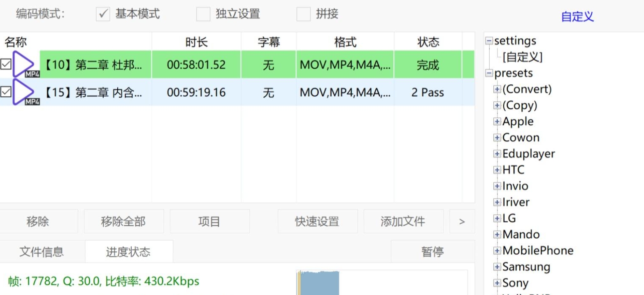Image resolution: width=644 pixels, height=295 pixels.
Task: Click the MP4 play icon for 【15】第二章 内含
Action: [26, 92]
